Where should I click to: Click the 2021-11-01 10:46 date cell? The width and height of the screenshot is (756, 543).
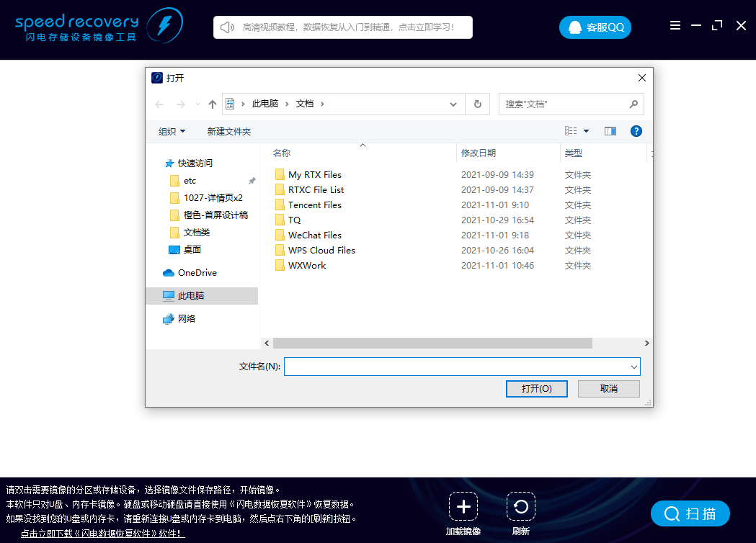pyautogui.click(x=497, y=266)
